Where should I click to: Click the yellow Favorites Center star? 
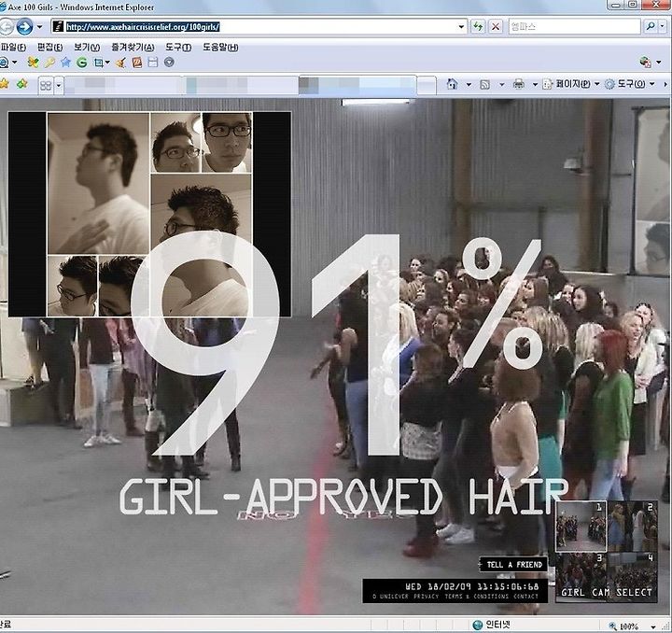point(5,84)
